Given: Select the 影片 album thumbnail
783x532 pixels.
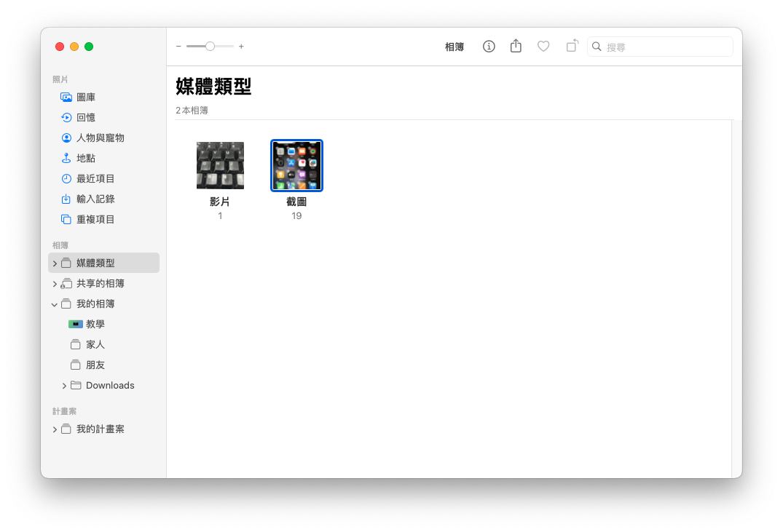Looking at the screenshot, I should (220, 166).
